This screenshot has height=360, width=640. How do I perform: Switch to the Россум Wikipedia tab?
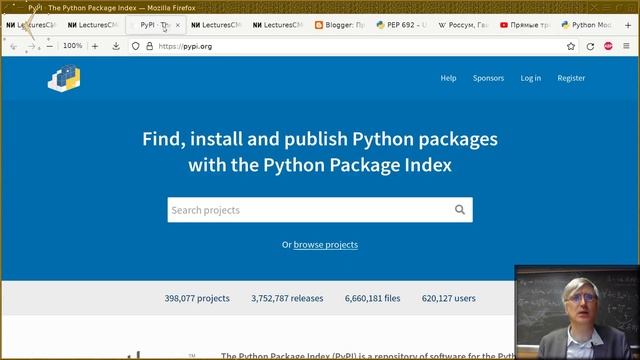tap(463, 25)
